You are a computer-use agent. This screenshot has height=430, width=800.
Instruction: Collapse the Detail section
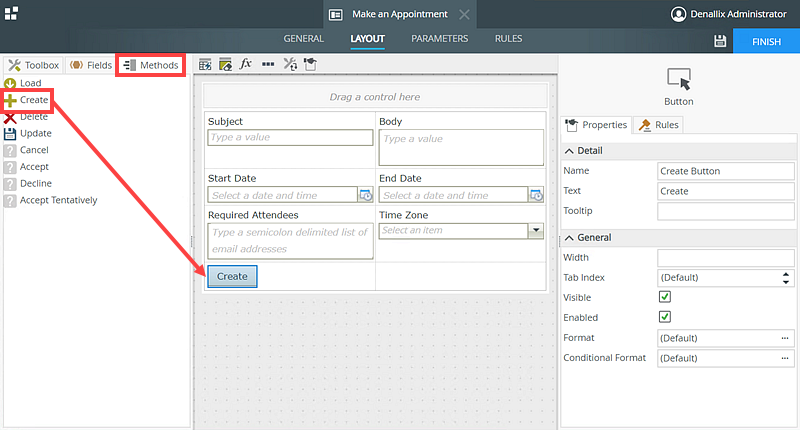coord(570,150)
